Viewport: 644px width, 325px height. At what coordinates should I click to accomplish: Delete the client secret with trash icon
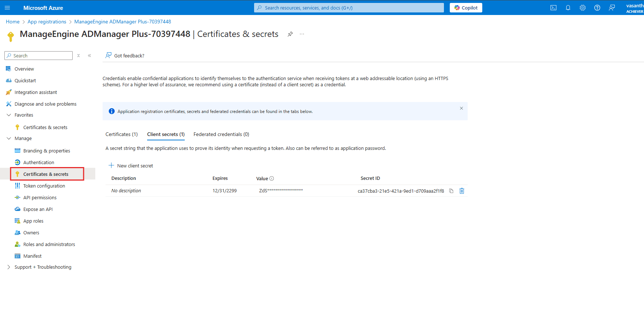click(x=462, y=191)
